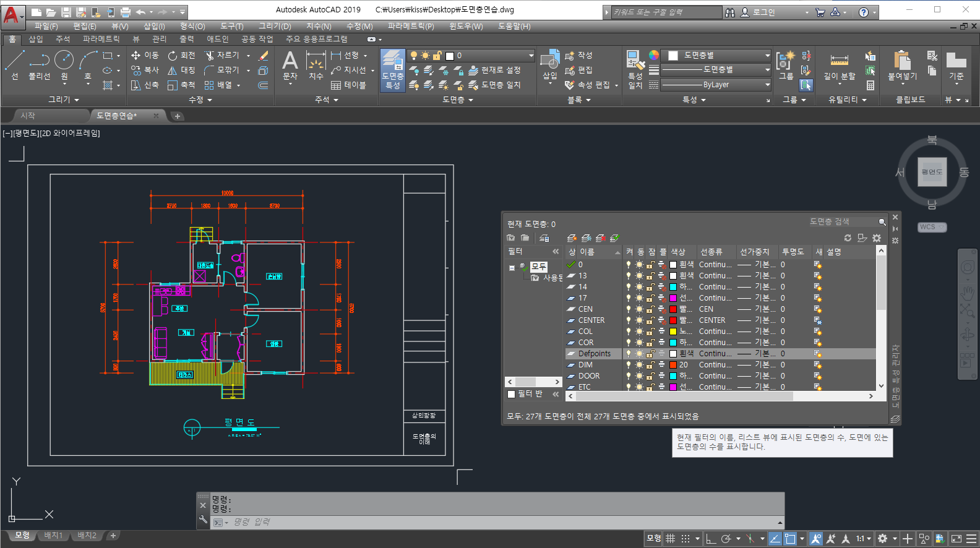980x548 pixels.
Task: Click the Table (테이블) tool
Action: click(x=348, y=85)
